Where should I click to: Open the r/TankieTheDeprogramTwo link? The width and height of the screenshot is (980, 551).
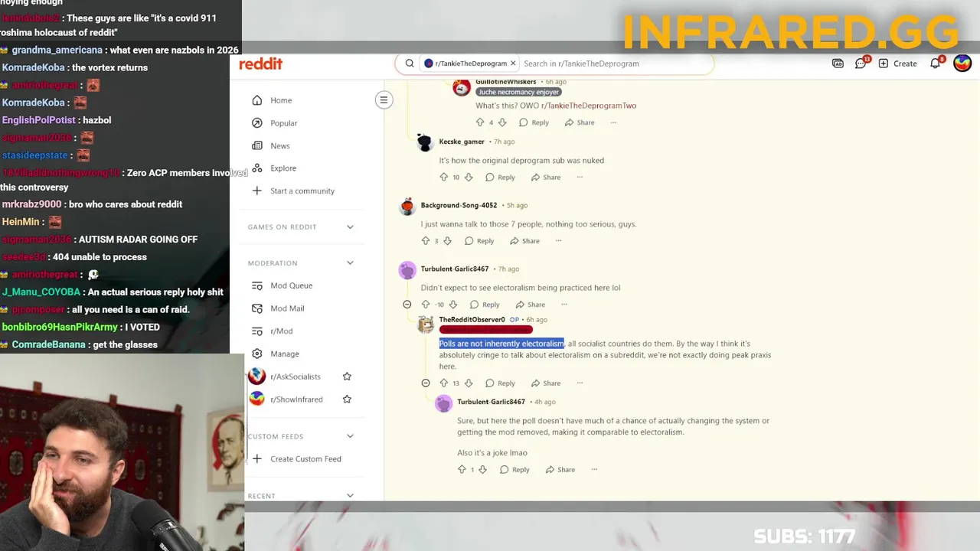pyautogui.click(x=589, y=106)
